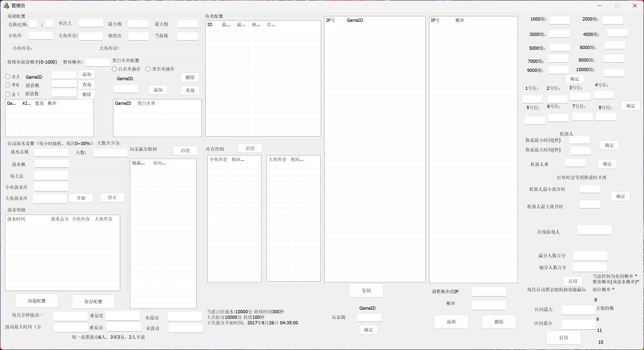This screenshot has width=644, height=350.
Task: Click the 在线游戏人 input field
Action: coord(594,230)
